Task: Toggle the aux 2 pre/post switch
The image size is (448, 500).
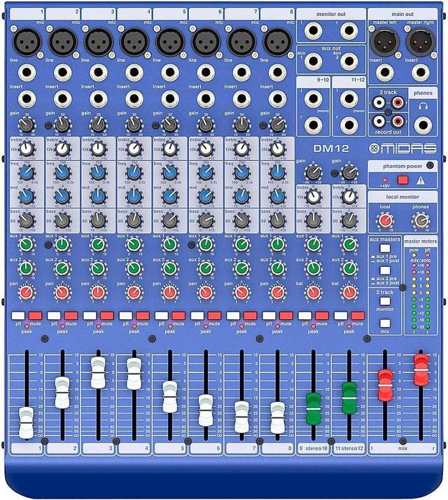Action: click(x=385, y=270)
